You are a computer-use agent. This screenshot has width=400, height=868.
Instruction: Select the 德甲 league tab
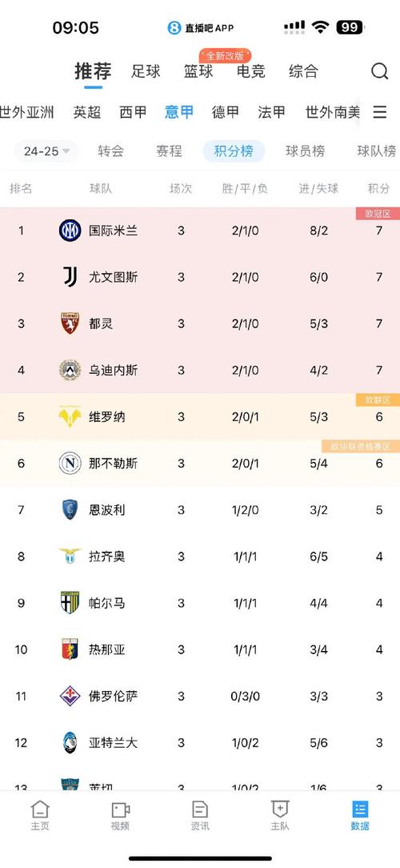click(x=226, y=112)
